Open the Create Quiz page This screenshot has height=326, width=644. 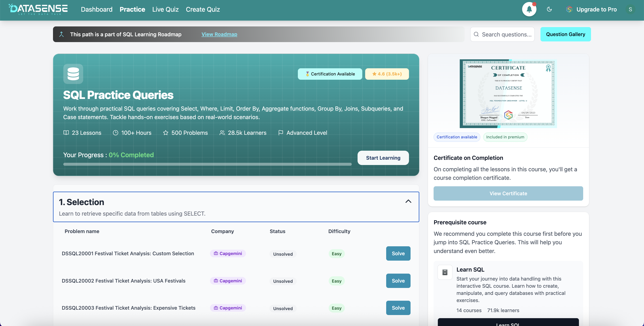(x=203, y=9)
